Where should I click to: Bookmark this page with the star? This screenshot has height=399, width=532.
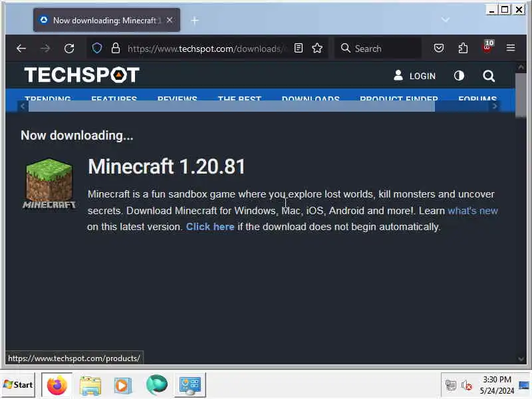pyautogui.click(x=317, y=48)
